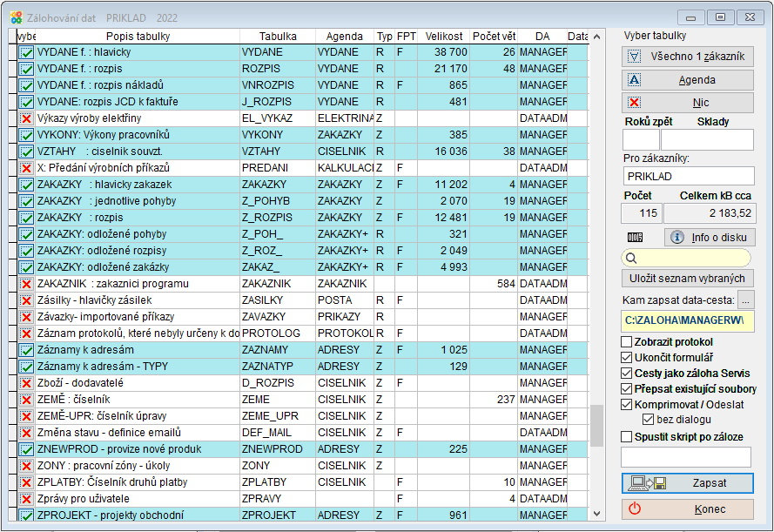Toggle selection mark for ZAKAZKY : hlavicky zakazek

[26, 185]
